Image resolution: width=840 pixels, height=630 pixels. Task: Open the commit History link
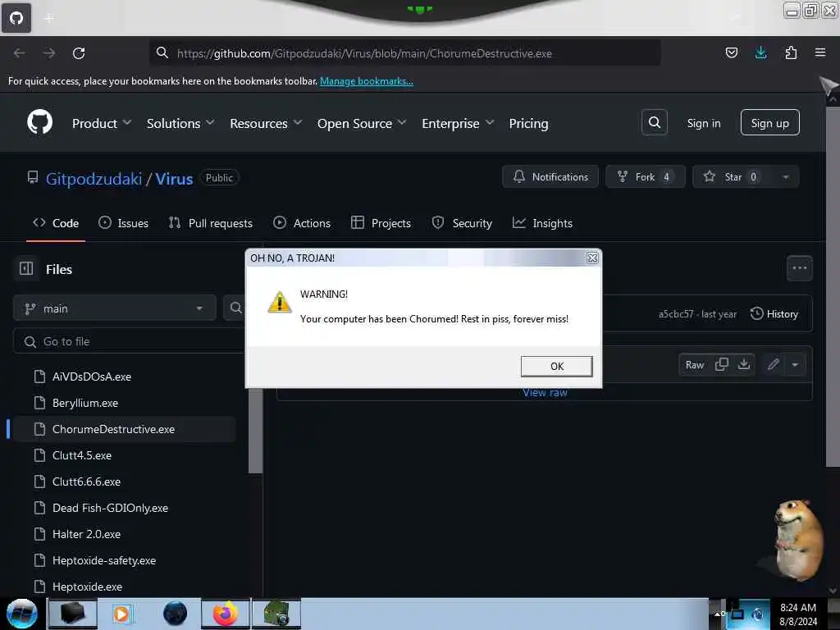tap(774, 314)
